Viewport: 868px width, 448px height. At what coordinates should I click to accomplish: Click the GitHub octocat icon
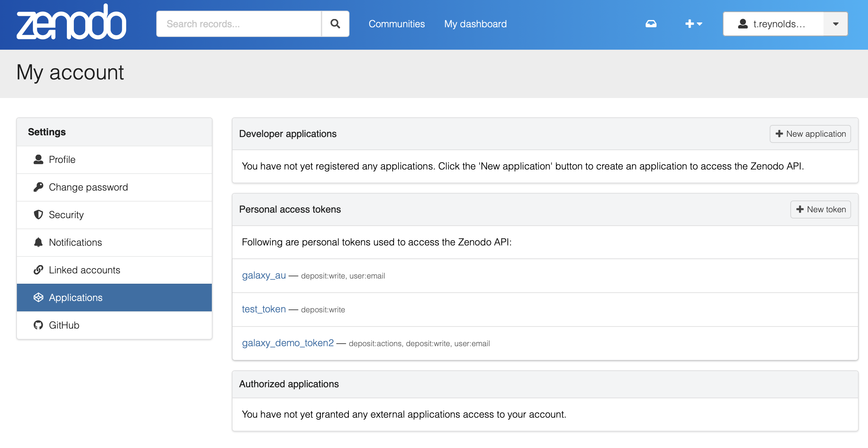click(38, 325)
